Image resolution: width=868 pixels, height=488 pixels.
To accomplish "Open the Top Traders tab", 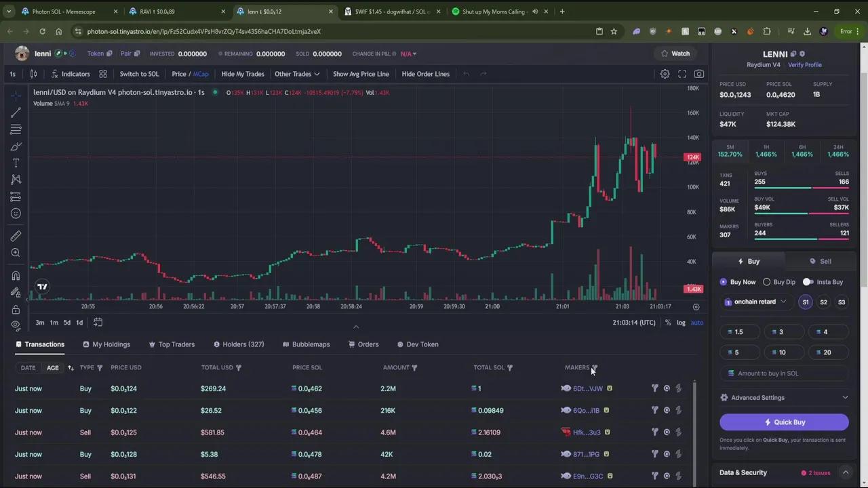I will click(x=172, y=344).
